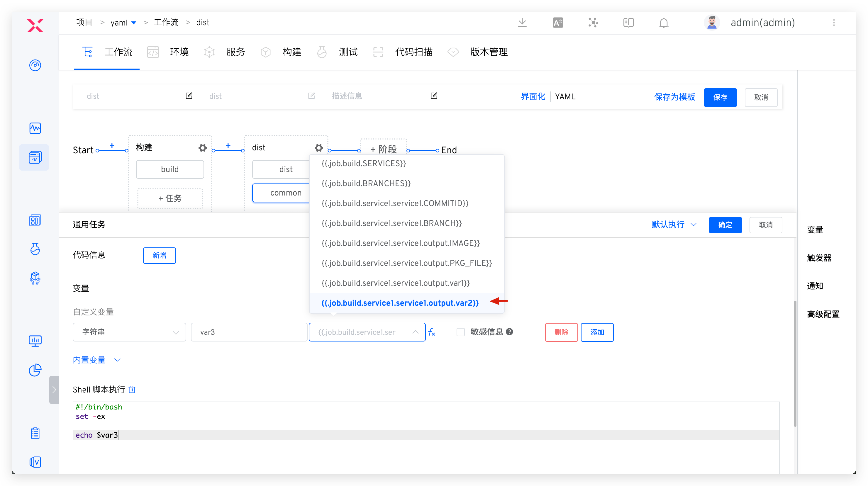The width and height of the screenshot is (868, 486).
Task: Open the 字符串 type dropdown
Action: coord(129,332)
